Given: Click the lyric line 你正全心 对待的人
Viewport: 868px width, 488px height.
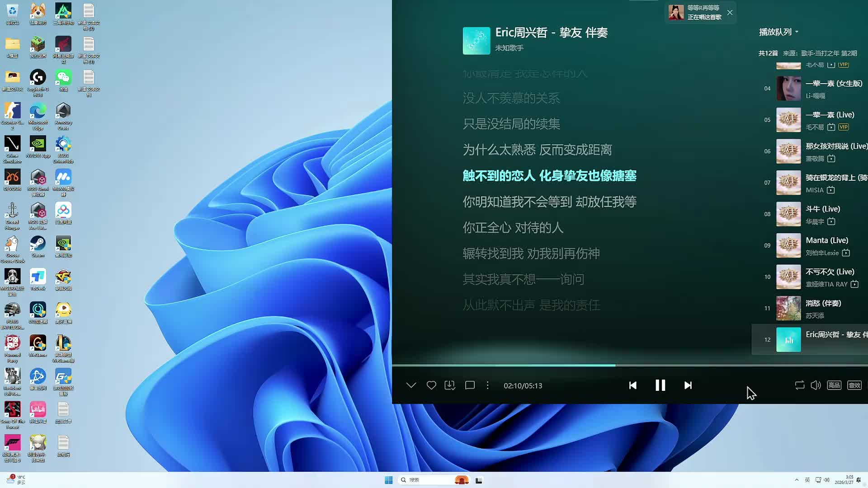Looking at the screenshot, I should coord(513,227).
